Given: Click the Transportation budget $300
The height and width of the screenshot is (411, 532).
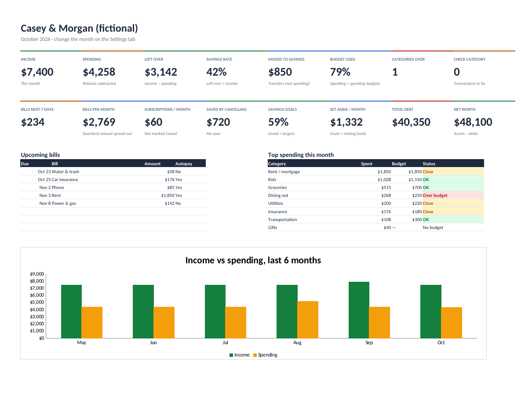Looking at the screenshot, I should point(417,220).
